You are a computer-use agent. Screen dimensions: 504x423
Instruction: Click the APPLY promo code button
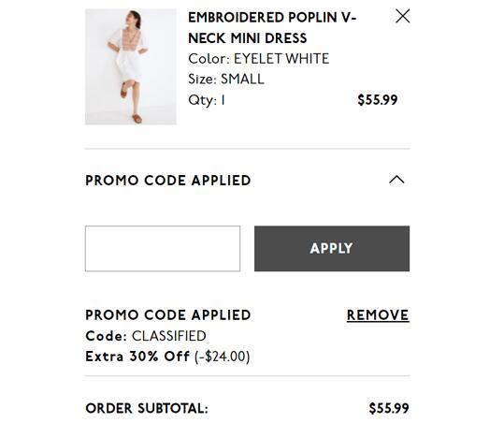point(332,249)
